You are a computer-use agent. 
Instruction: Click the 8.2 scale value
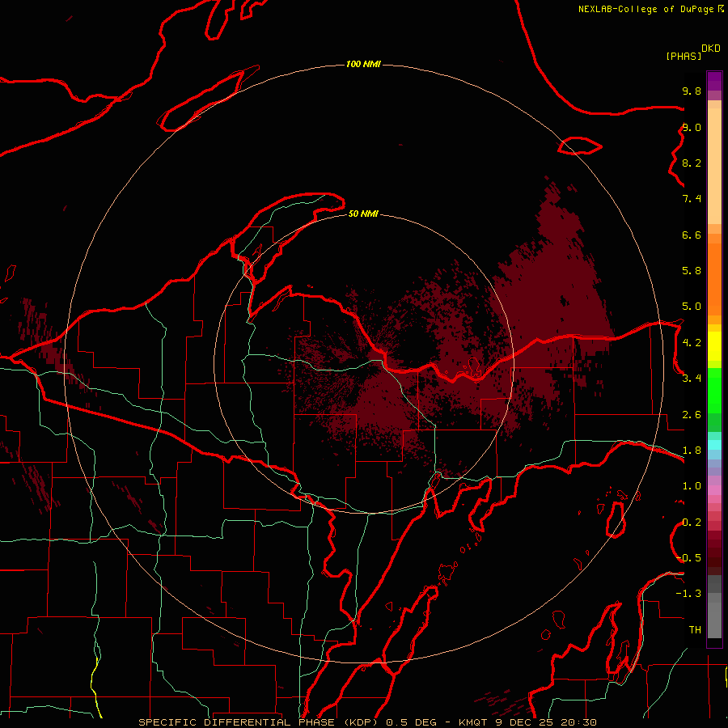pos(692,163)
